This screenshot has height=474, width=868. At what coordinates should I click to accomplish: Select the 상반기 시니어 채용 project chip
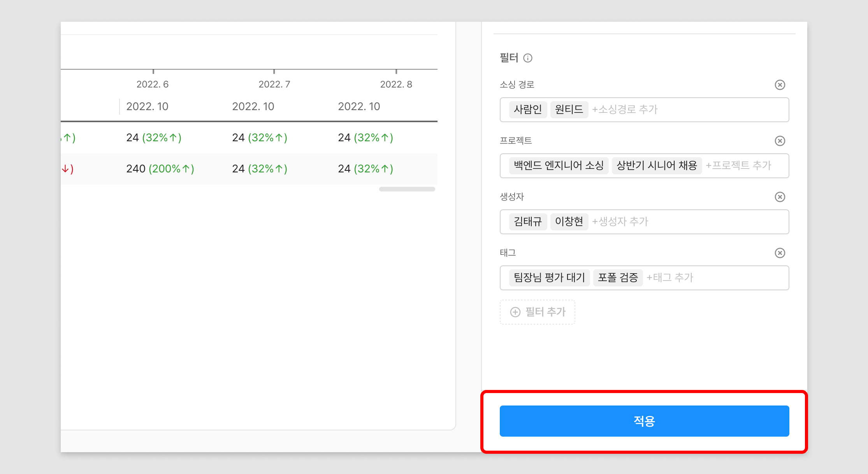pyautogui.click(x=656, y=165)
